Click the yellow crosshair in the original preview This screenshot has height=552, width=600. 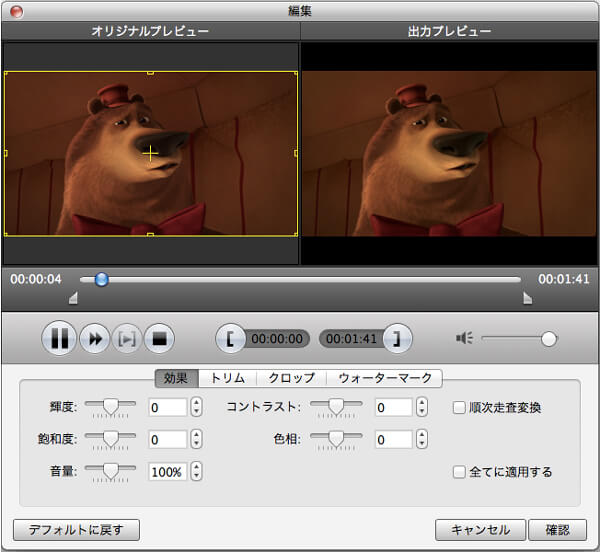(x=150, y=154)
